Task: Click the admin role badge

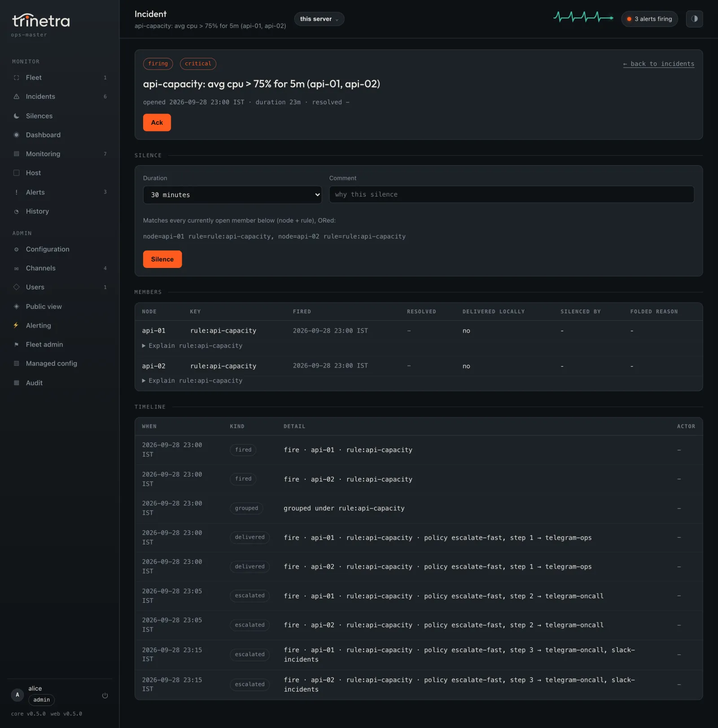Action: point(42,700)
